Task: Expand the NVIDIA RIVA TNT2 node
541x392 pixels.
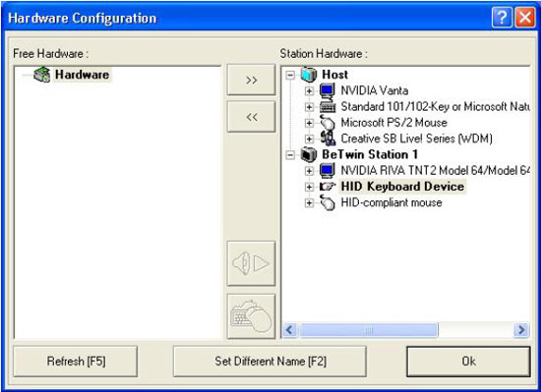Action: coord(309,171)
